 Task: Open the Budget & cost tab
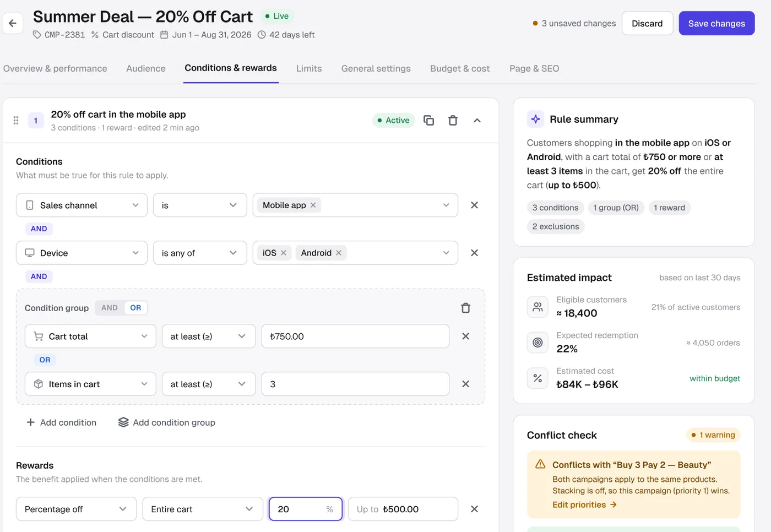pyautogui.click(x=460, y=68)
